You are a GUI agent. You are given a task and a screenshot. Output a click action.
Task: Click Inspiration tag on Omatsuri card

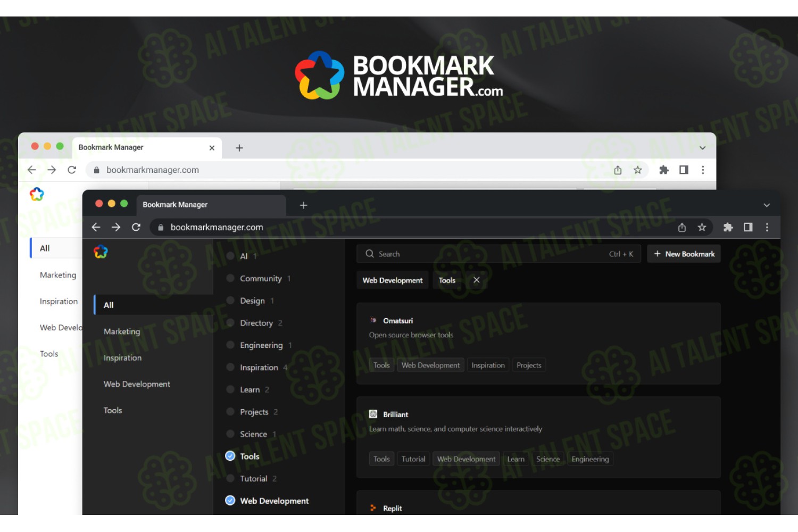point(488,365)
